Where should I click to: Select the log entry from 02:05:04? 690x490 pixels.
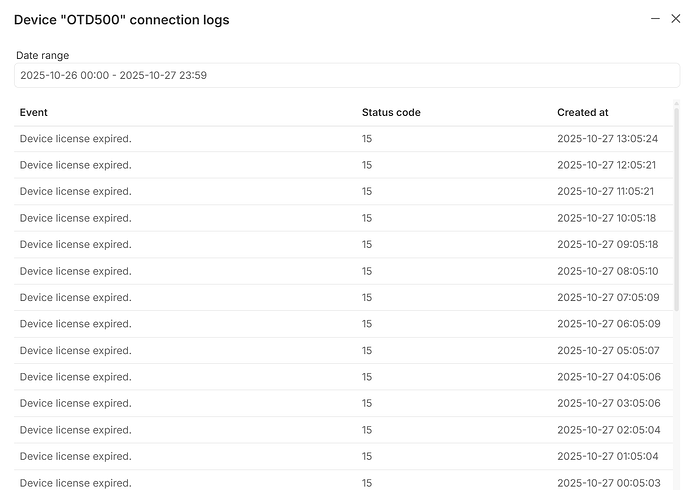345,430
